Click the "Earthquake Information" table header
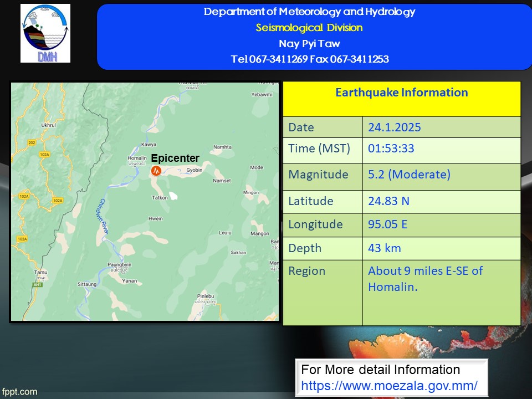532x399 pixels. [402, 93]
